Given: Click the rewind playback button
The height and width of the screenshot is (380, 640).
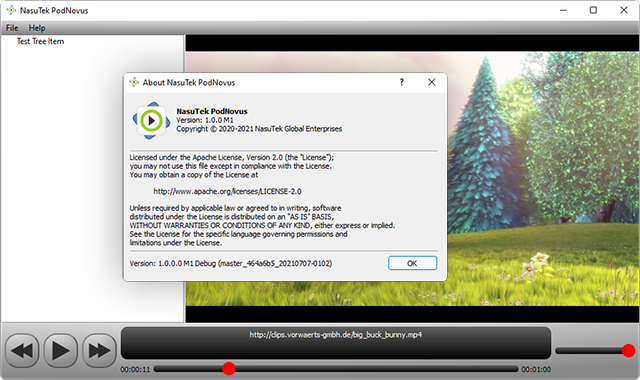Looking at the screenshot, I should tap(22, 350).
